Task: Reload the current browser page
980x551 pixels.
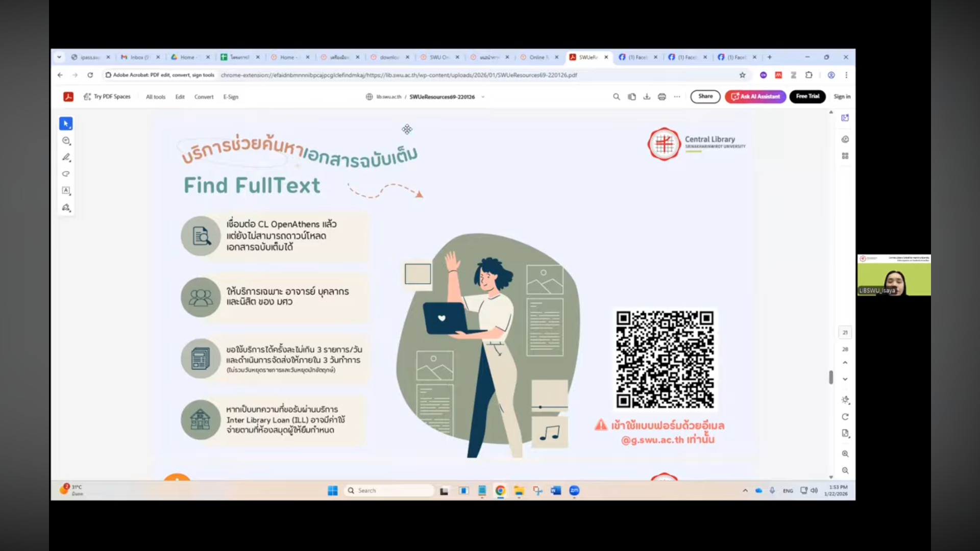Action: coord(90,75)
